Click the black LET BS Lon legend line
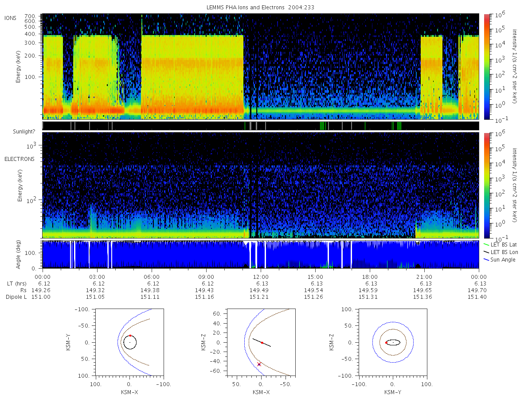The height and width of the screenshot is (399, 532). click(486, 252)
